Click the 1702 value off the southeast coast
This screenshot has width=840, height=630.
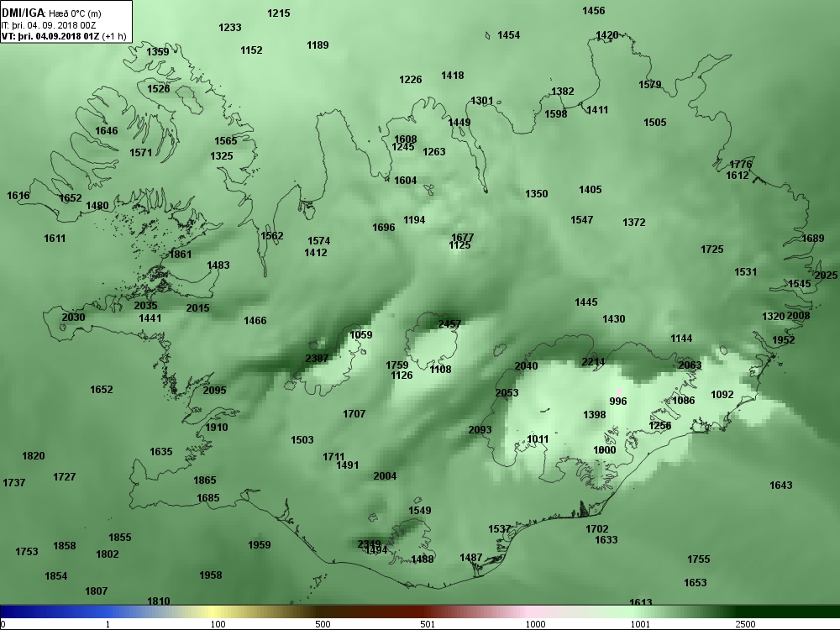[596, 528]
